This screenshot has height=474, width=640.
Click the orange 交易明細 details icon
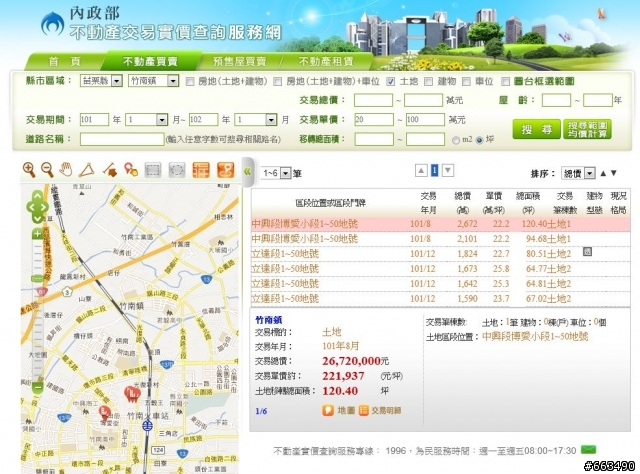pos(363,410)
